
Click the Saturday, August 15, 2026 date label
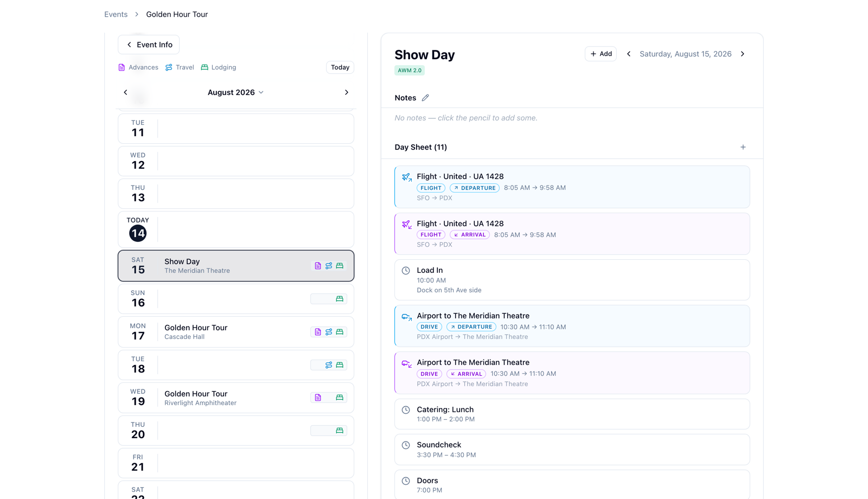pyautogui.click(x=686, y=54)
